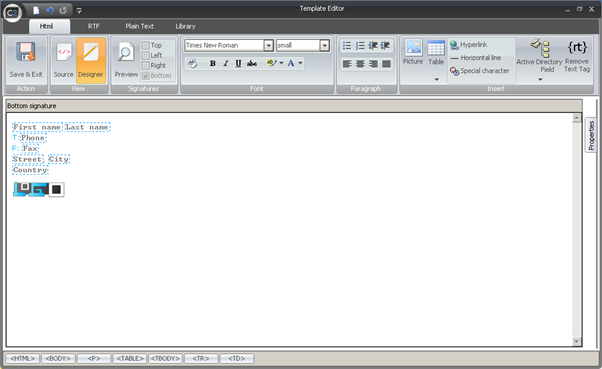Click the Country field placeholder
The height and width of the screenshot is (369, 602).
[30, 170]
